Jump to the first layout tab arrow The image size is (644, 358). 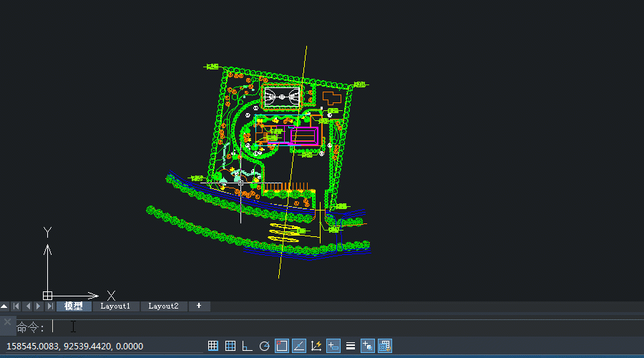(x=16, y=306)
